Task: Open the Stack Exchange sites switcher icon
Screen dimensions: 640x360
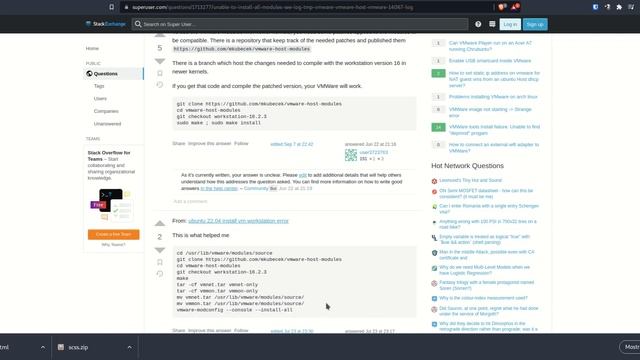Action: (x=492, y=24)
